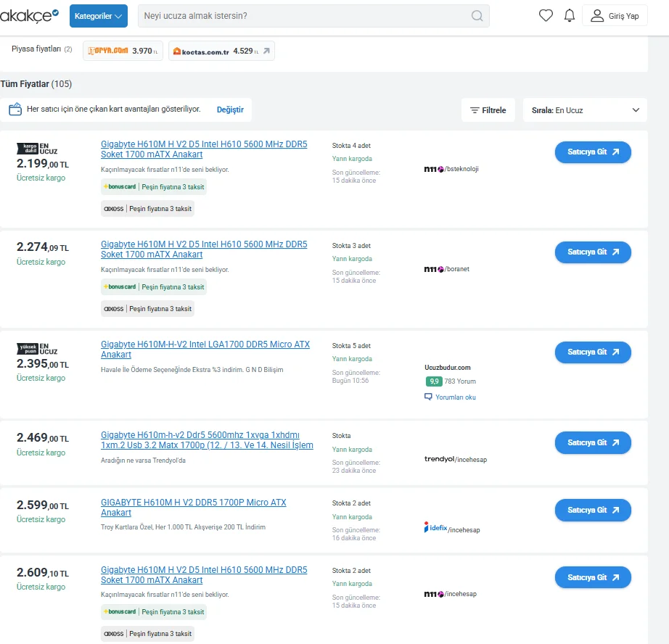Click the 'Stokta 5 adet' text
The image size is (669, 644).
point(351,346)
